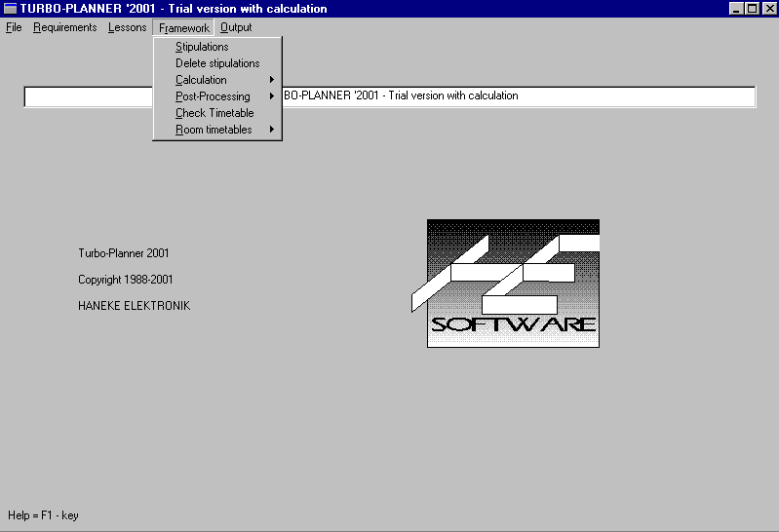Click the Haneke Software logo image
The height and width of the screenshot is (532, 779).
(x=506, y=284)
